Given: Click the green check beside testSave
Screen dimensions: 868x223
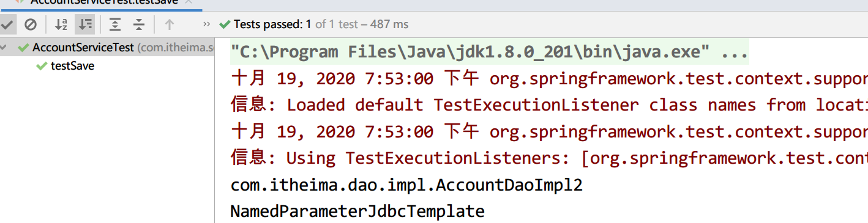Looking at the screenshot, I should (x=42, y=66).
